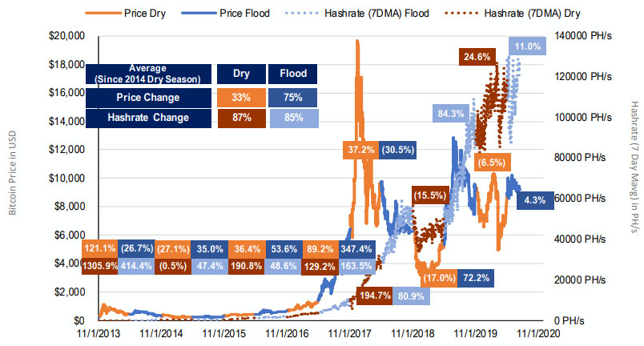Screen dimensions: 644x346
Task: Select the 87% hashrate change cell
Action: pos(240,119)
